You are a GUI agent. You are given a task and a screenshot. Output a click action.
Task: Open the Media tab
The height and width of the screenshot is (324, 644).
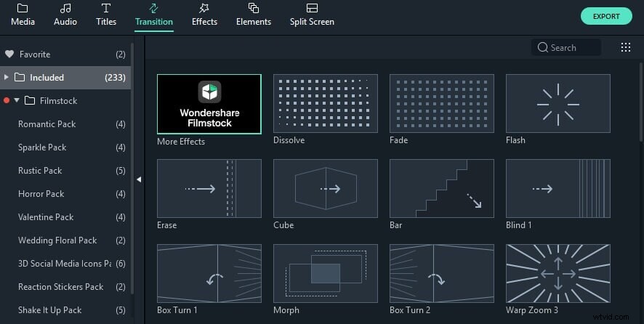point(23,15)
